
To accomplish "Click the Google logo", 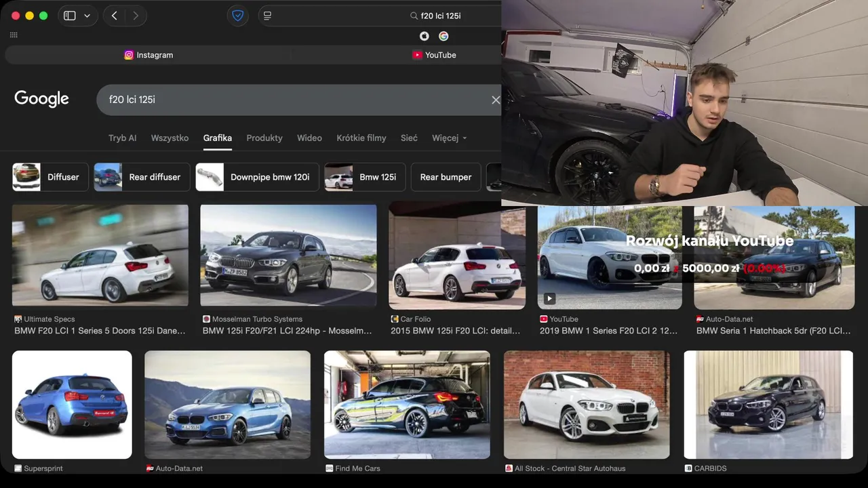I will coord(41,99).
